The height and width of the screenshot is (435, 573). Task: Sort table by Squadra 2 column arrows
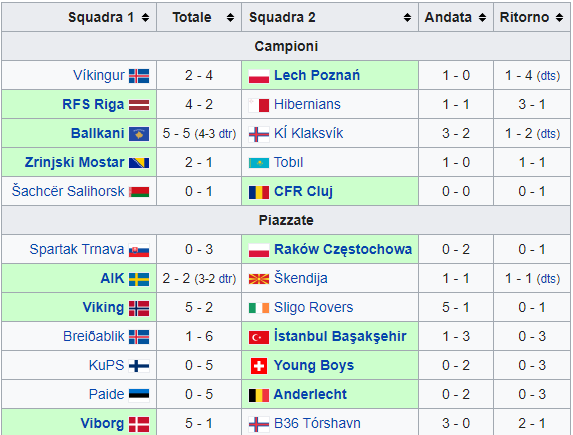point(407,17)
